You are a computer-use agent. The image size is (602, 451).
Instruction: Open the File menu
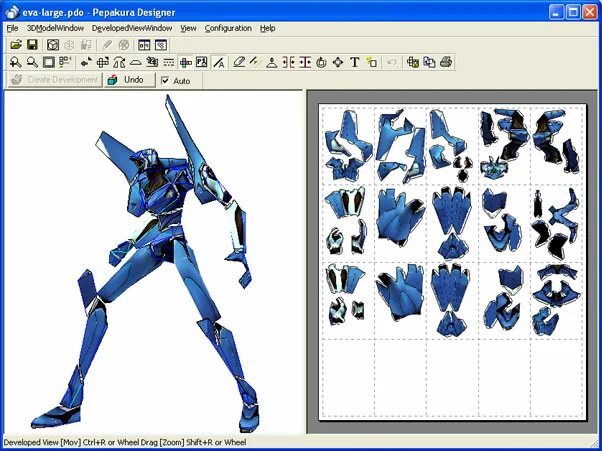pos(12,28)
